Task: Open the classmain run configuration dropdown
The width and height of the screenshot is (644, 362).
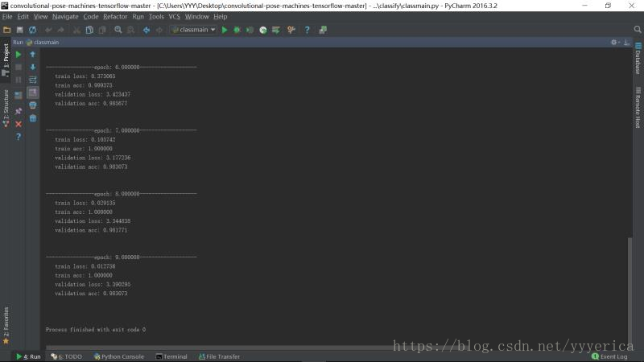Action: [x=193, y=30]
